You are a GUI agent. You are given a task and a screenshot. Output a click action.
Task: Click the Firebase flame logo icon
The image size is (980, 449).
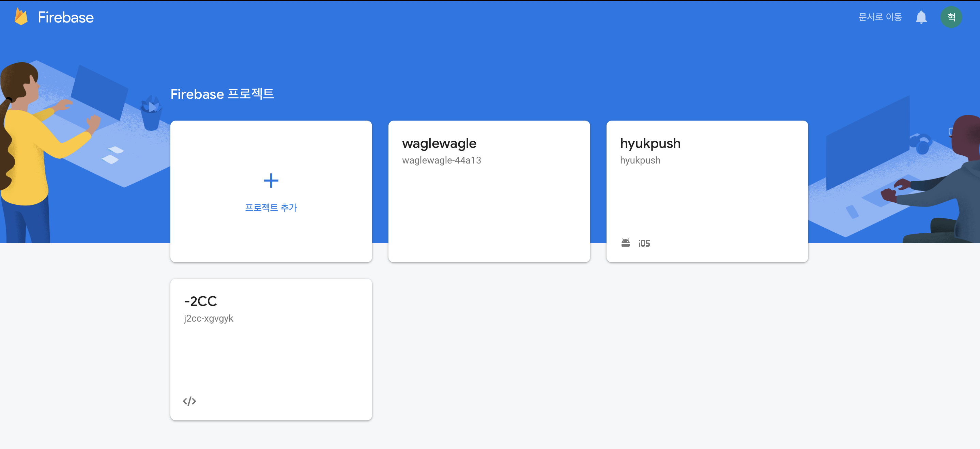[21, 17]
